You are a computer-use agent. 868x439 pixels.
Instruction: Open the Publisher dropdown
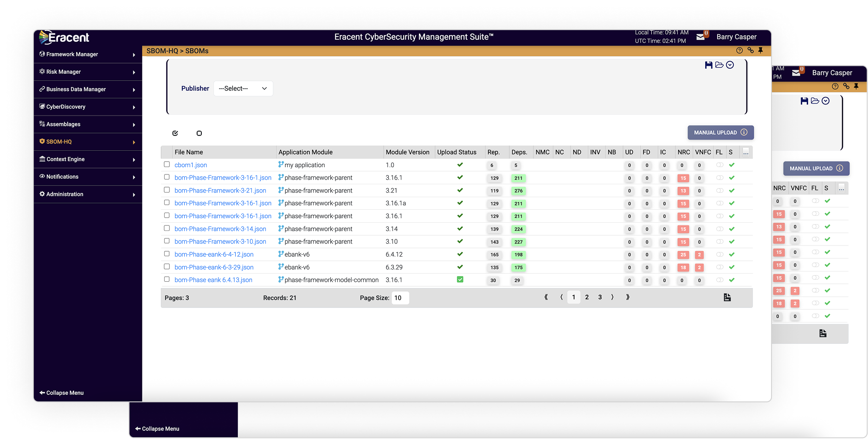[x=243, y=88]
